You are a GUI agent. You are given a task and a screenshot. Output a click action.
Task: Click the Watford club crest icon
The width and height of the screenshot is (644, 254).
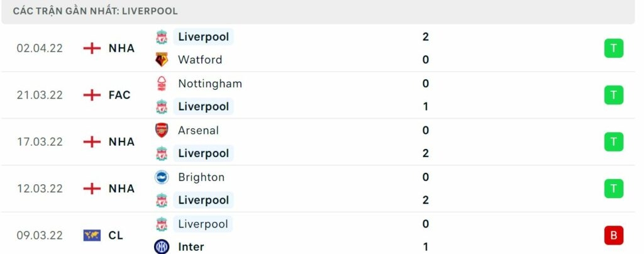(162, 60)
